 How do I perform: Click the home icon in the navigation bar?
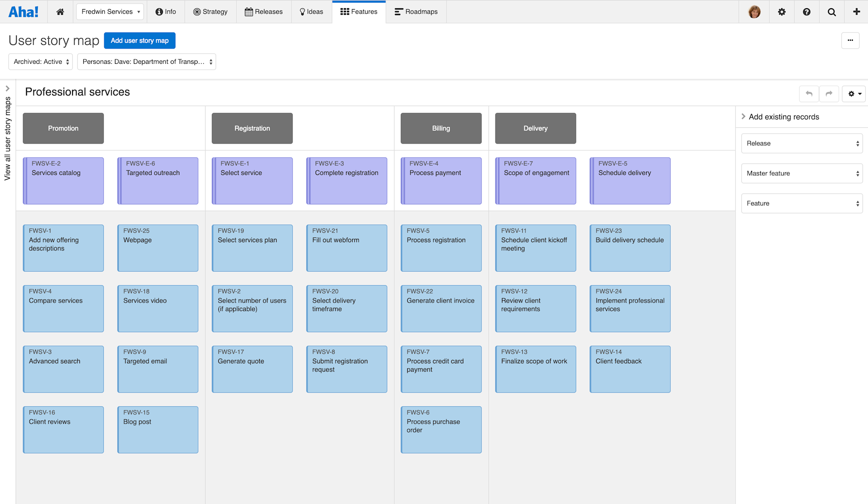[x=60, y=12]
